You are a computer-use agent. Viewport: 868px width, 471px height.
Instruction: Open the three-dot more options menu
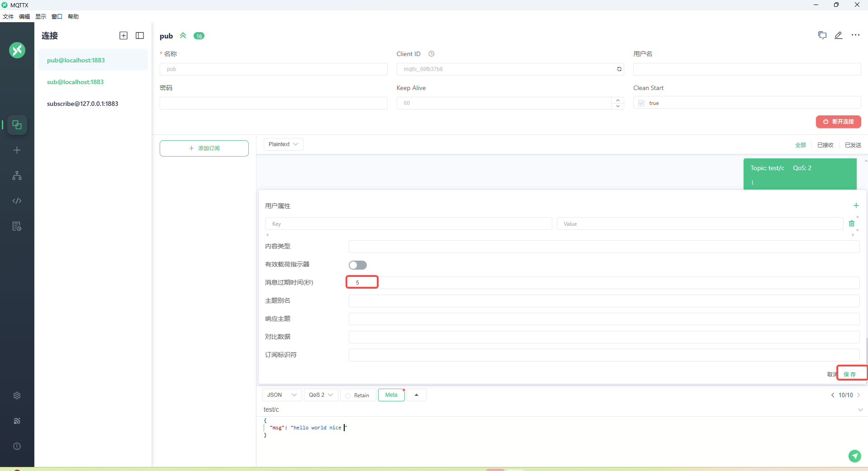[x=855, y=35]
